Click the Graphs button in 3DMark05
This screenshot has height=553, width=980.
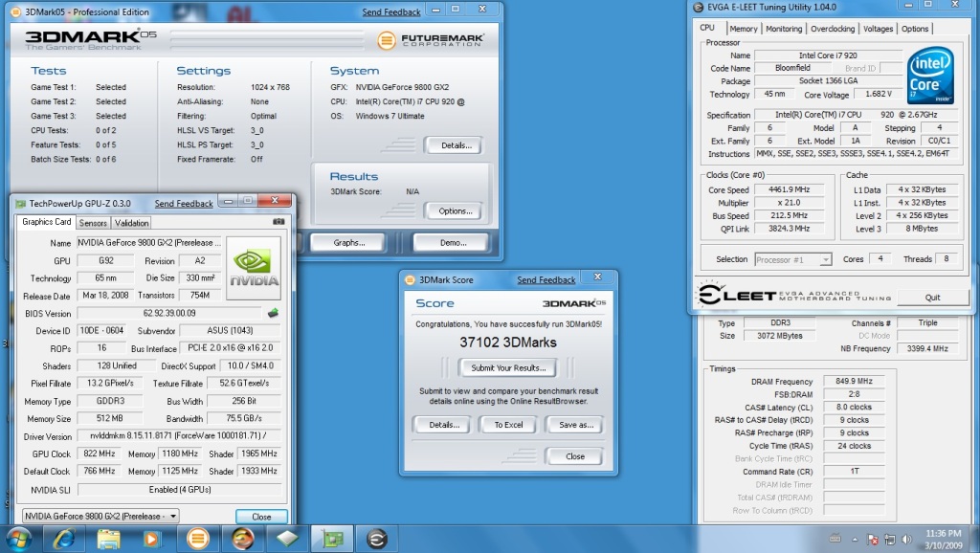click(x=348, y=242)
